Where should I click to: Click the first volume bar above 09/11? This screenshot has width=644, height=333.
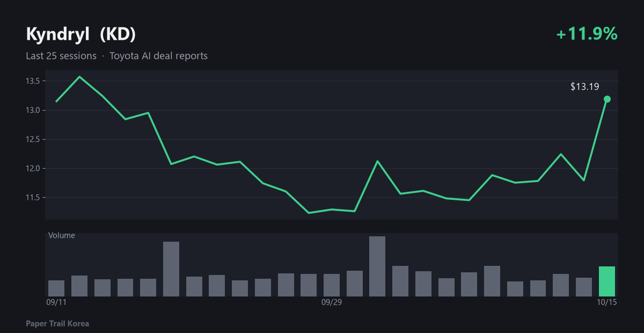[x=56, y=288]
